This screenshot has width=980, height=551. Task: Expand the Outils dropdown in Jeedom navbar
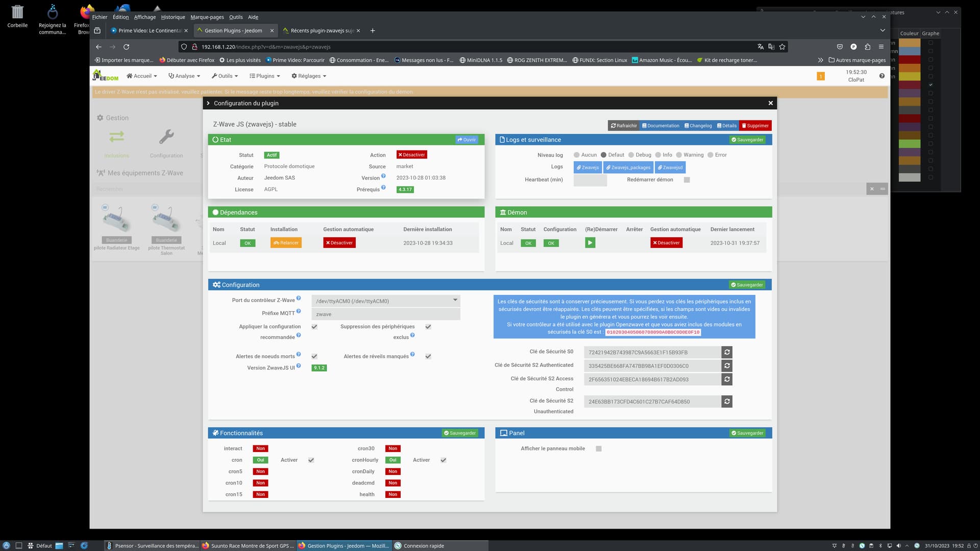tap(225, 76)
